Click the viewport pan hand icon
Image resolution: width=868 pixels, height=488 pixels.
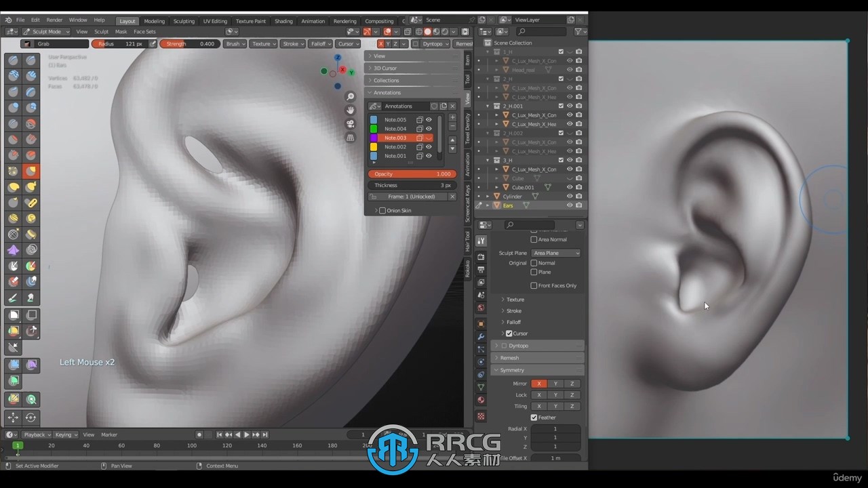point(351,110)
